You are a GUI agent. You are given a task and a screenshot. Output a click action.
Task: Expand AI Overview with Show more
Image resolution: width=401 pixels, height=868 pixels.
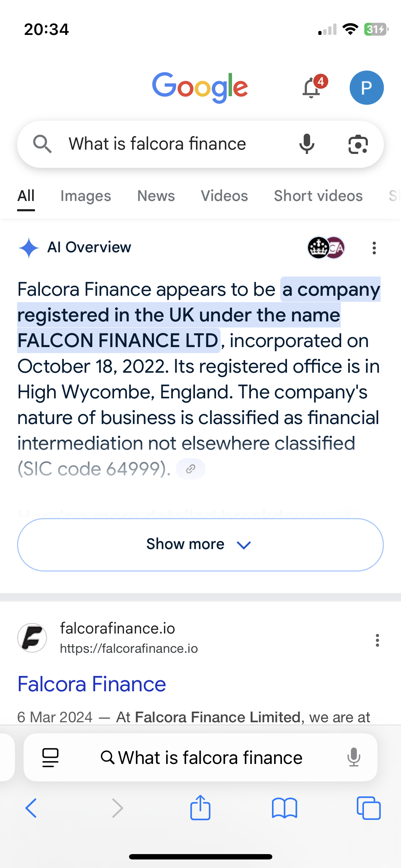click(200, 544)
